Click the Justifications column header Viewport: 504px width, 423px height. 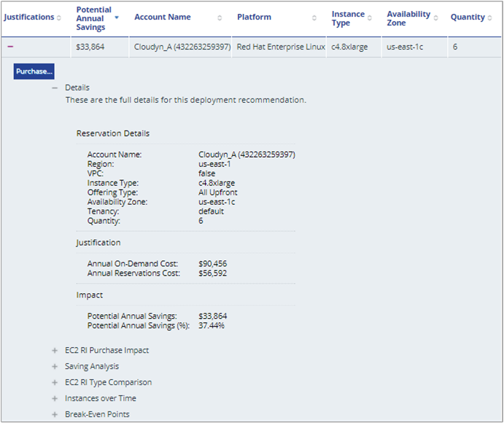pos(29,17)
